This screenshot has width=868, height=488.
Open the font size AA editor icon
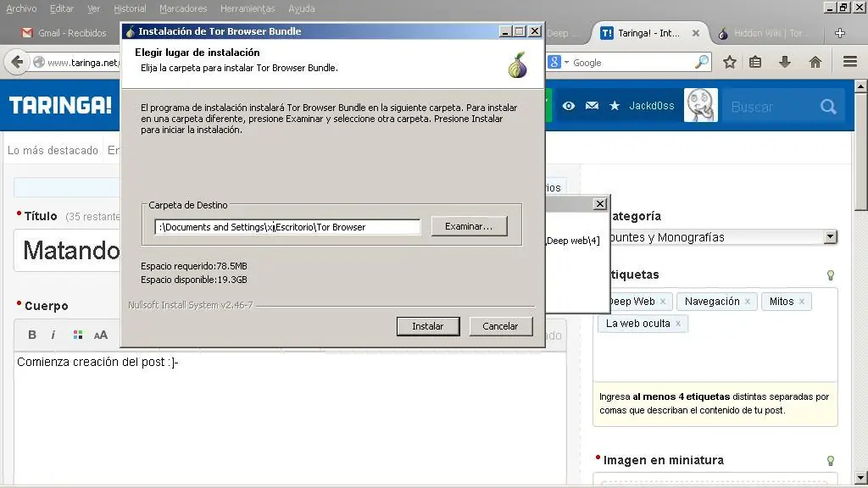coord(101,335)
